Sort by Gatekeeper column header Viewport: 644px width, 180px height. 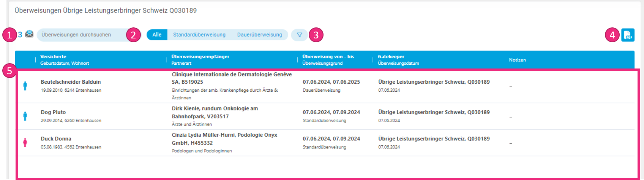[x=391, y=56]
